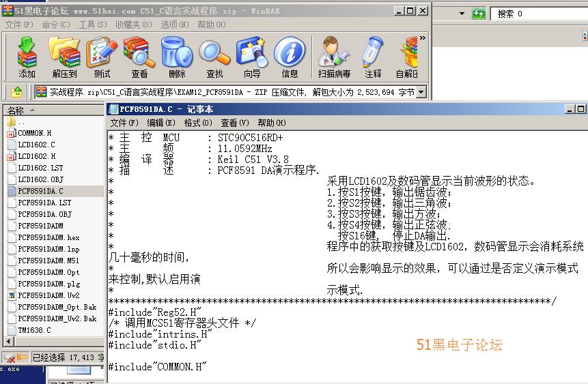
Task: Open WinRAR 文件(F) menu
Action: point(19,25)
